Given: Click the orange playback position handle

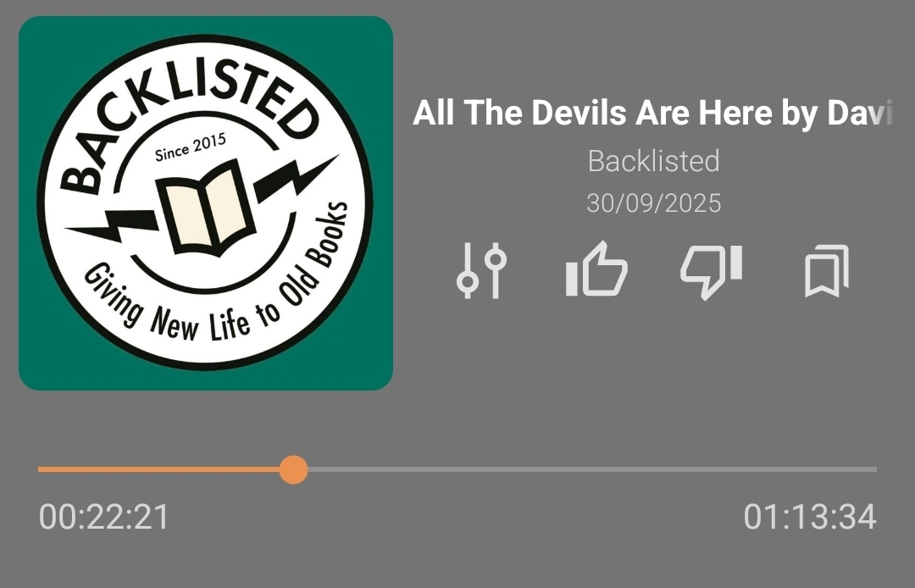Looking at the screenshot, I should point(293,469).
